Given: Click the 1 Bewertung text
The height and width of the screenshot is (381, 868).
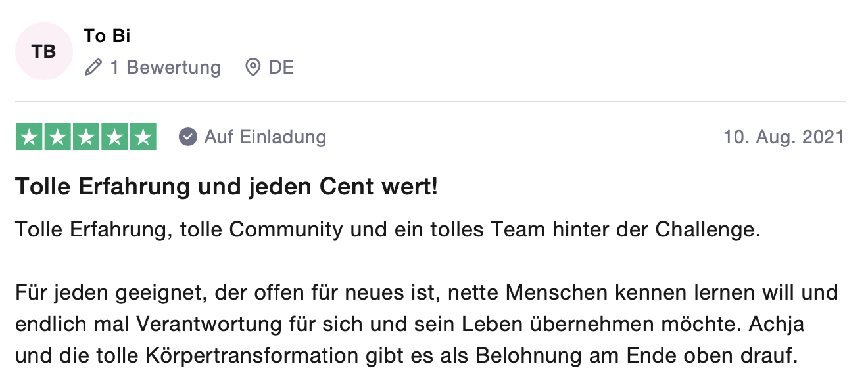Looking at the screenshot, I should click(165, 67).
